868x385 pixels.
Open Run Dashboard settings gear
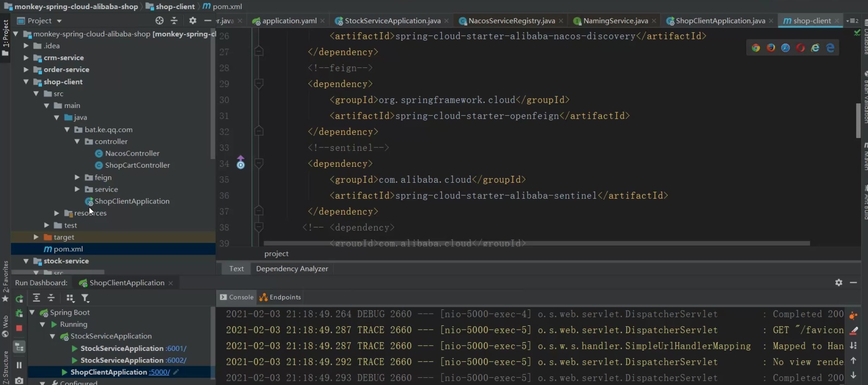point(839,282)
